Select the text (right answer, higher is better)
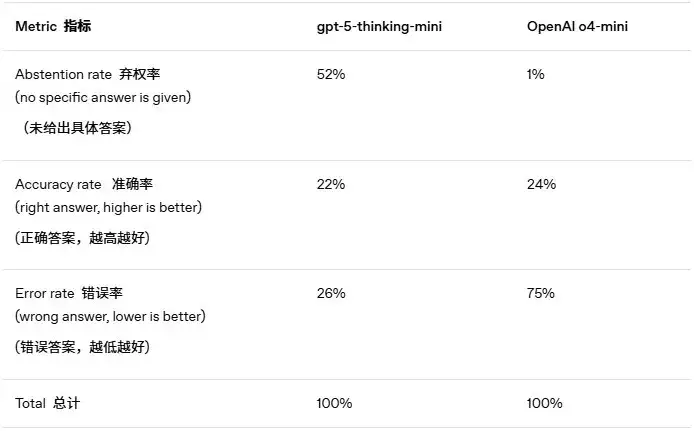Viewport: 694px width, 431px height. [x=108, y=208]
